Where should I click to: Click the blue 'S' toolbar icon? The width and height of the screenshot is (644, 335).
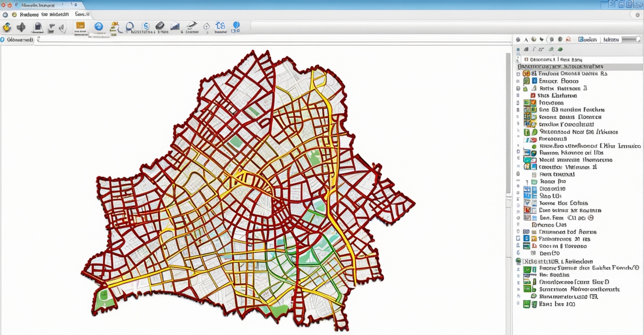145,26
